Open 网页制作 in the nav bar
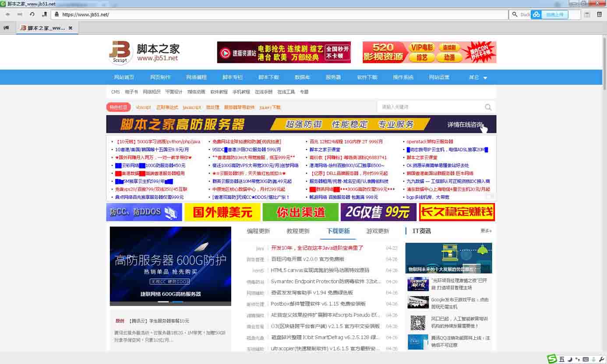This screenshot has height=364, width=607. click(x=160, y=77)
